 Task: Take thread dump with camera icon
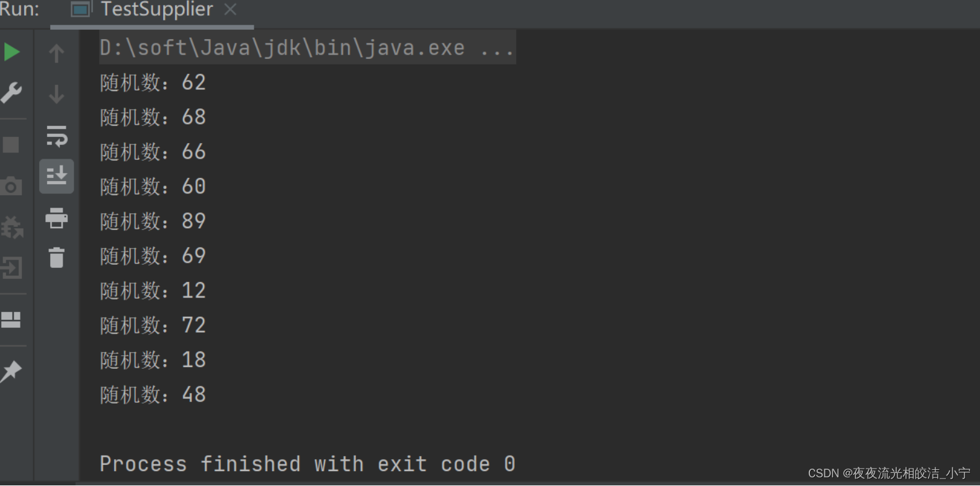[x=11, y=186]
